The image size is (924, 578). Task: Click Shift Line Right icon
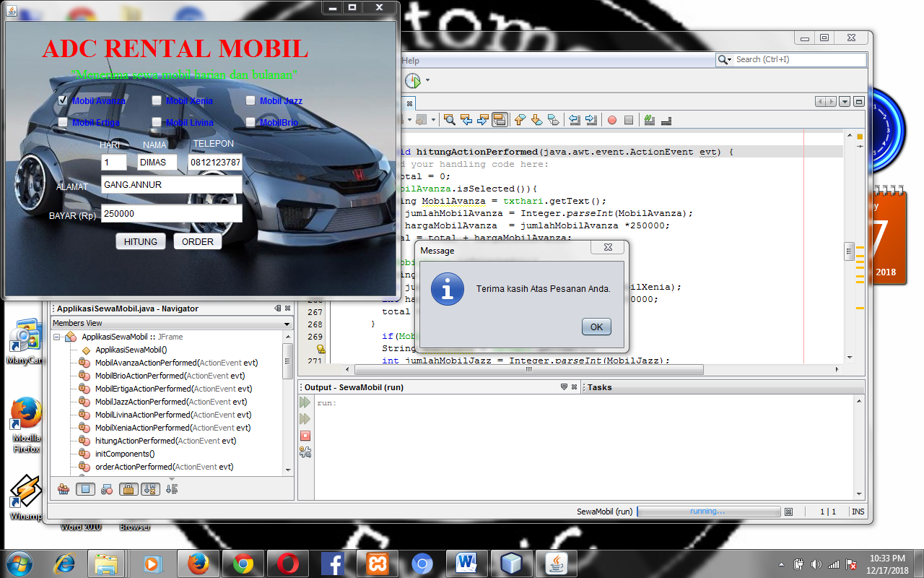pyautogui.click(x=590, y=120)
